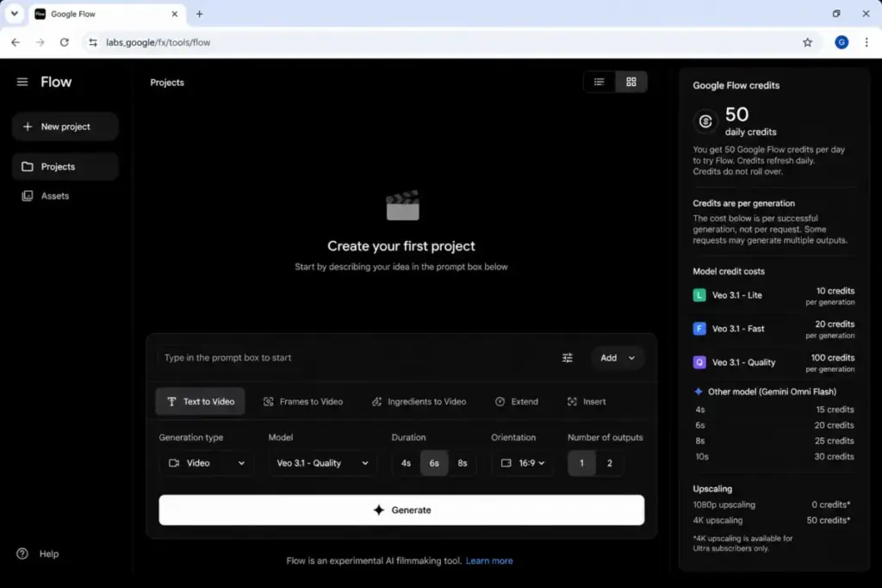Viewport: 882px width, 588px height.
Task: Click the '15 credits' value for 4s
Action: 835,410
